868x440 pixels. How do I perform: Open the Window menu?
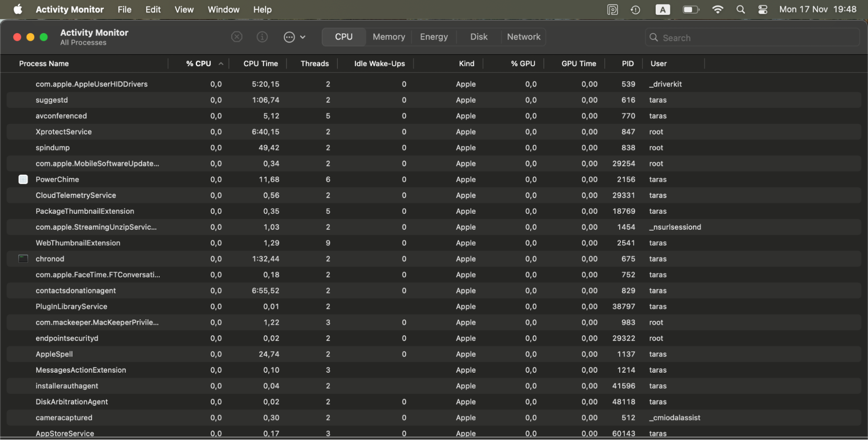tap(223, 9)
